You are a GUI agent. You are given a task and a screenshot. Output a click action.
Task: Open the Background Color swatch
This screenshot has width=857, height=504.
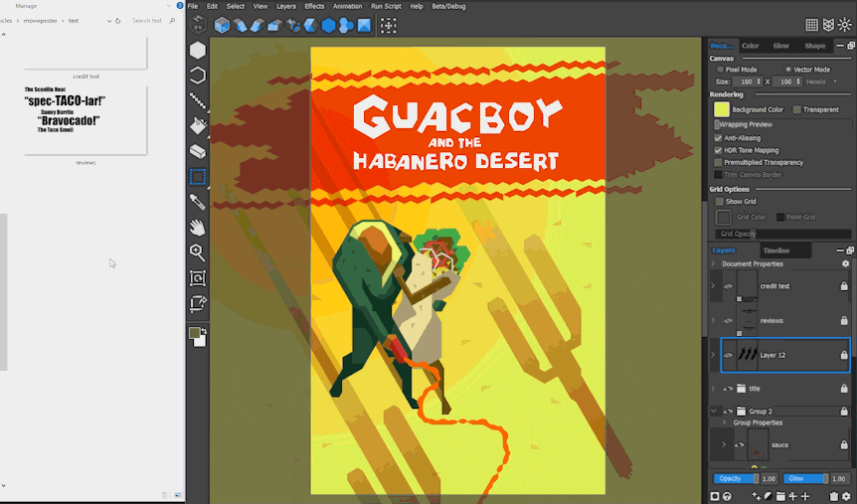[722, 109]
